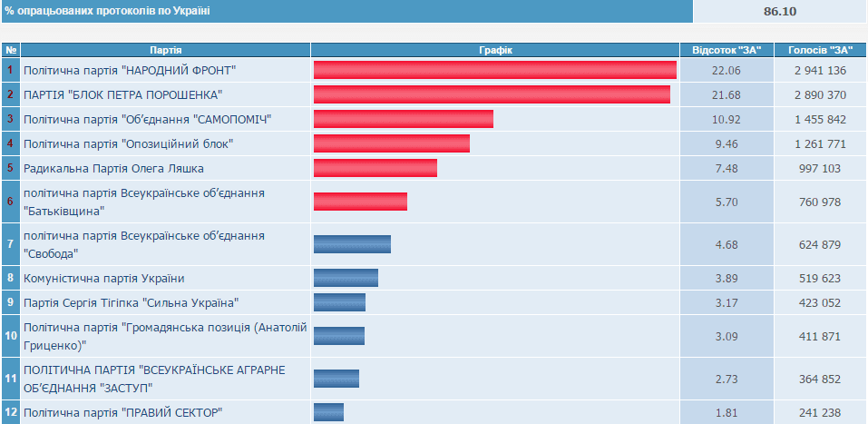Click the blue bar for ПРАВИЙ СЕКТОР
Image resolution: width=868 pixels, height=424 pixels.
click(x=329, y=412)
